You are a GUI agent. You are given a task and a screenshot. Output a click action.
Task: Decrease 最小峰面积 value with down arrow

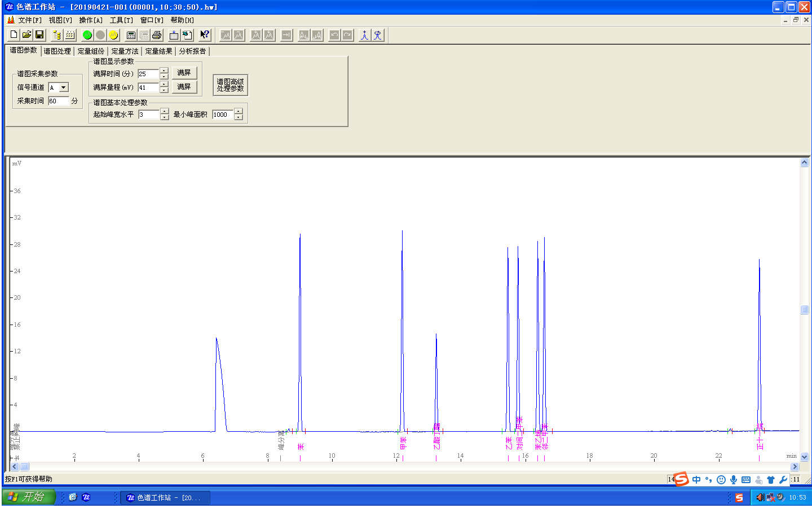239,117
